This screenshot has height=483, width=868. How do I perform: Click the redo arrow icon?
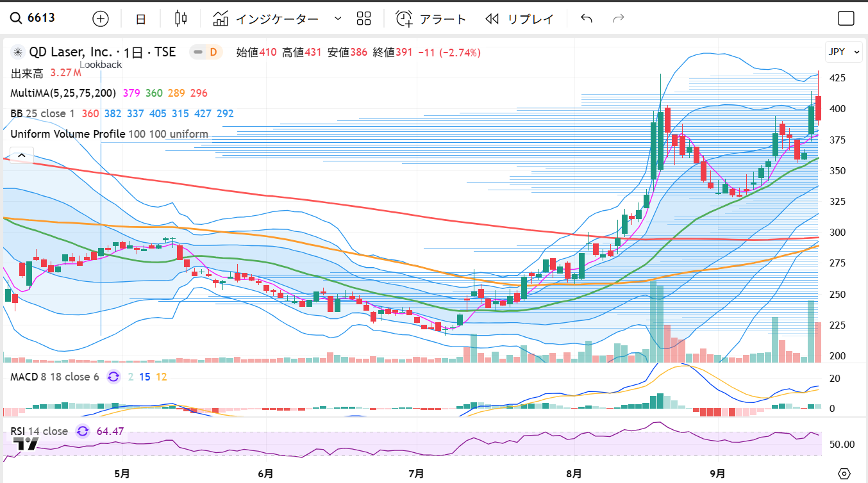tap(618, 19)
